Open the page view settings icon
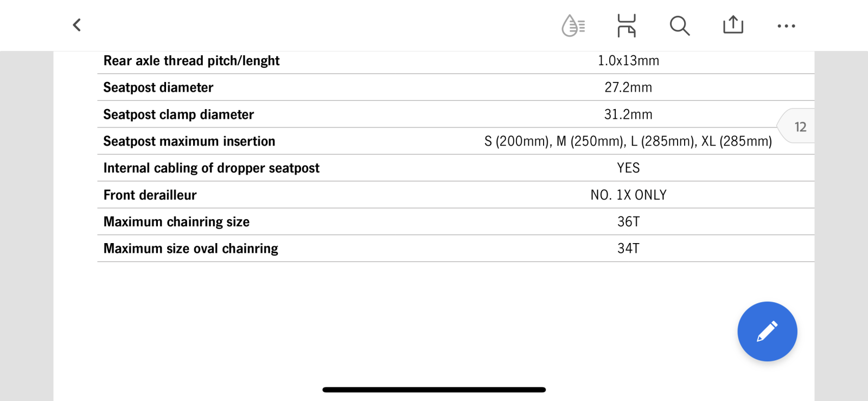Screen dimensions: 868x401 (x=626, y=26)
